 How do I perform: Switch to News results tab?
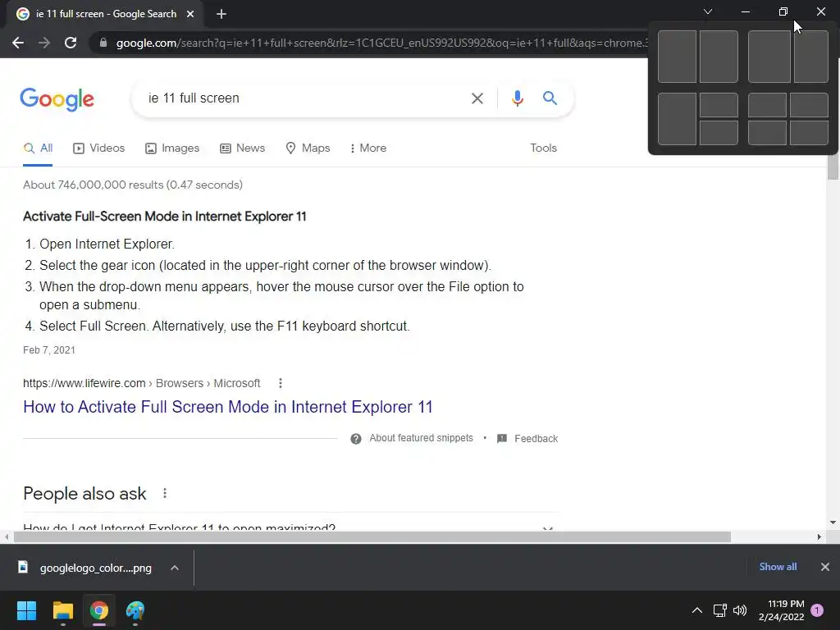point(242,148)
